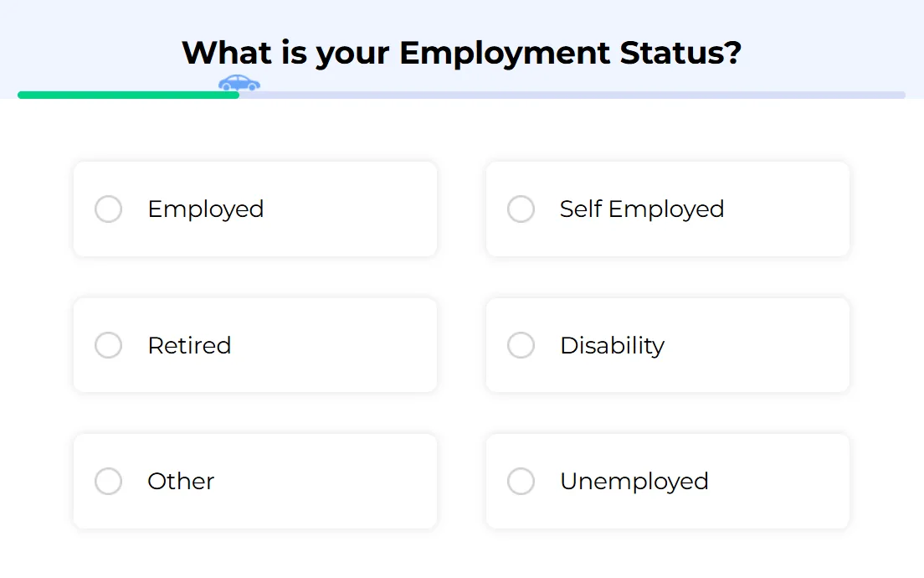Click blank space inside the Other card
Viewport: 924px width, 578px height.
[x=335, y=482]
